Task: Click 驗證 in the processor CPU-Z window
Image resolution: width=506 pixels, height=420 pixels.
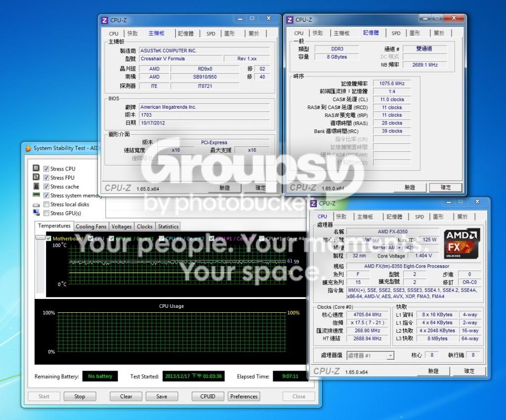Action: coord(433,371)
